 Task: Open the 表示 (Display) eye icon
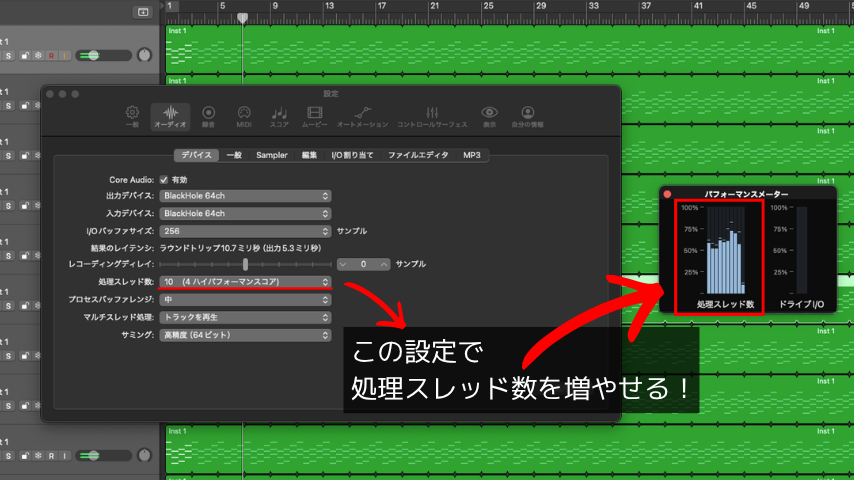click(x=489, y=116)
